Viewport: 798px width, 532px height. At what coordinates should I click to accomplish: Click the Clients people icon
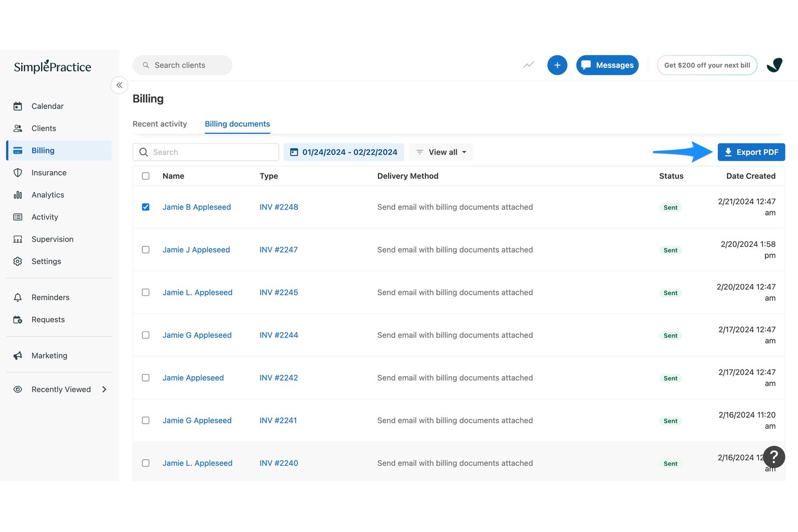pos(18,128)
